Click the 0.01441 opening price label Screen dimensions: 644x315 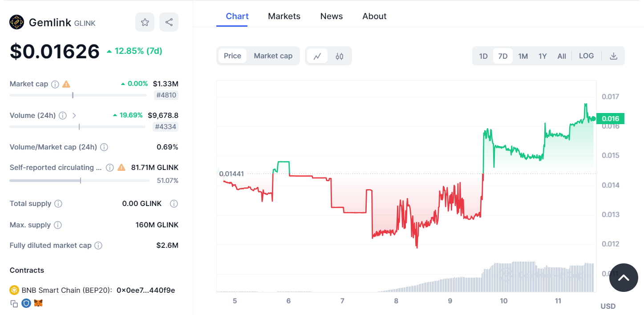pos(231,174)
